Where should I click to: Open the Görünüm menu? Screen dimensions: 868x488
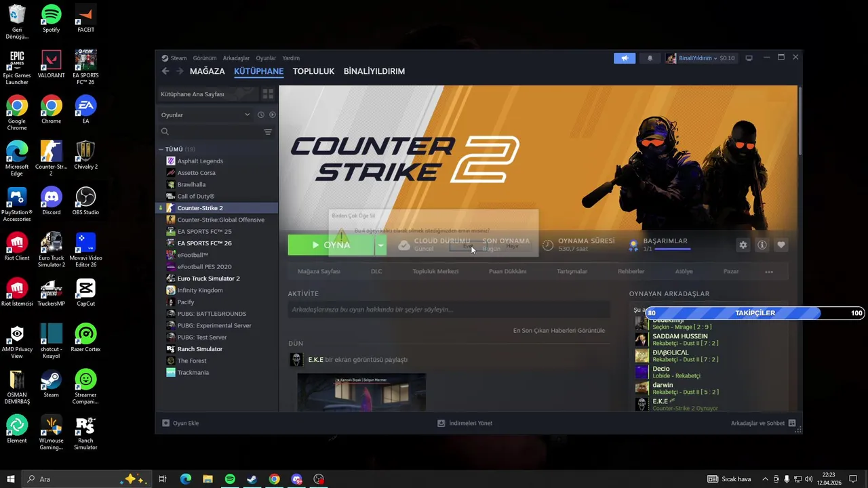click(x=205, y=58)
